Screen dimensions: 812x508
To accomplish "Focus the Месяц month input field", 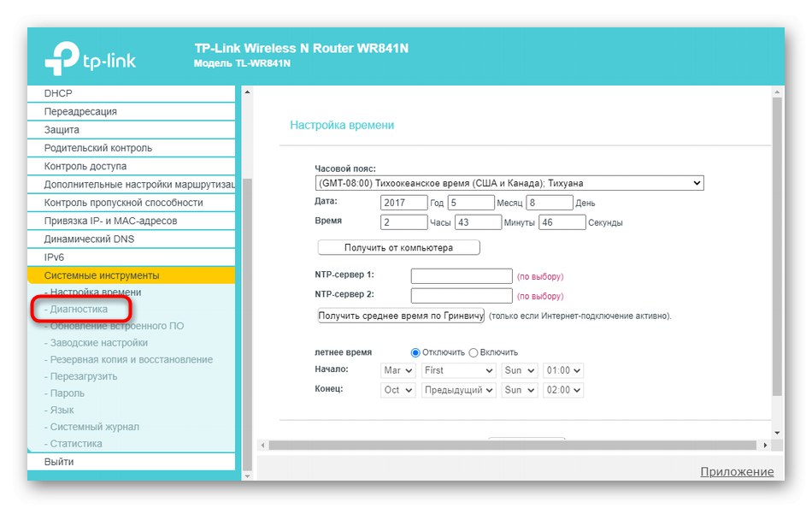I will [x=471, y=203].
